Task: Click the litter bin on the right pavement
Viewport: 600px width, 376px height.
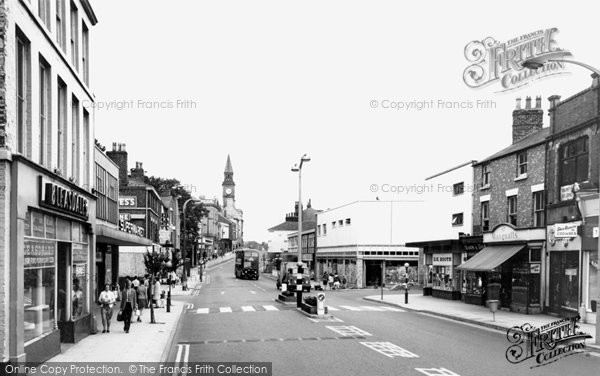Action: pos(492,306)
